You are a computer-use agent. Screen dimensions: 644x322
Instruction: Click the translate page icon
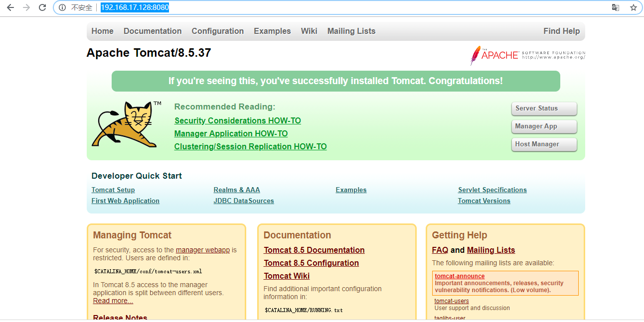[616, 7]
